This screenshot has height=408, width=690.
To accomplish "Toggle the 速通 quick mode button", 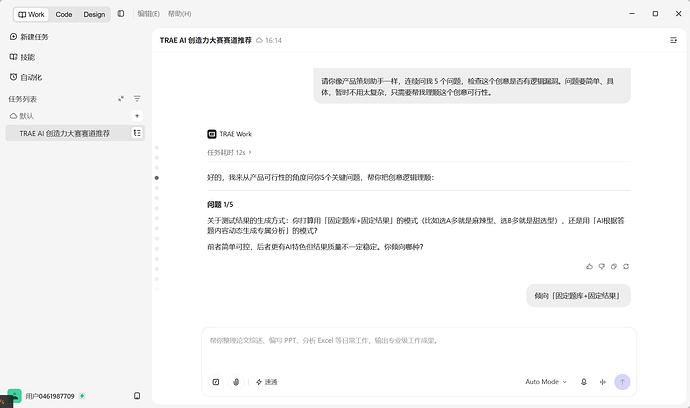I will click(x=267, y=382).
